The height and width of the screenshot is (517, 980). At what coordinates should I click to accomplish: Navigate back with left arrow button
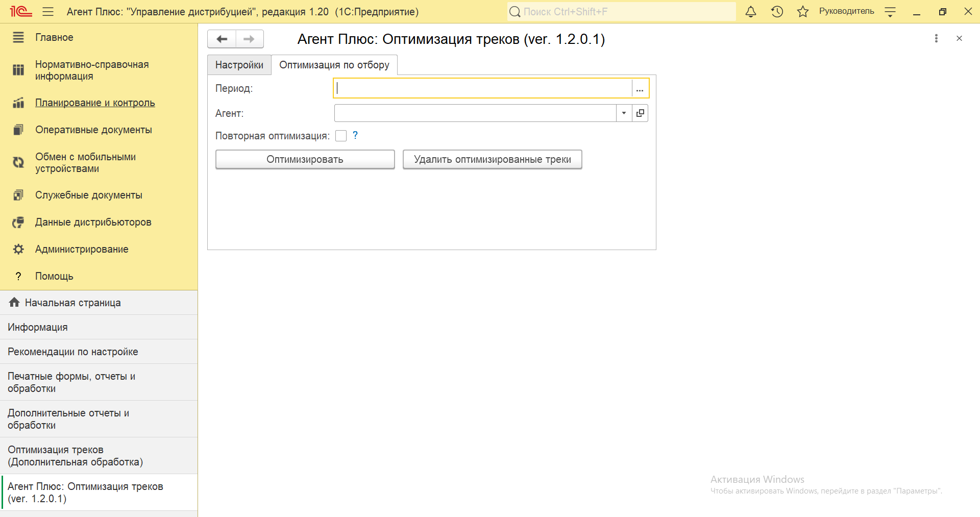click(222, 39)
